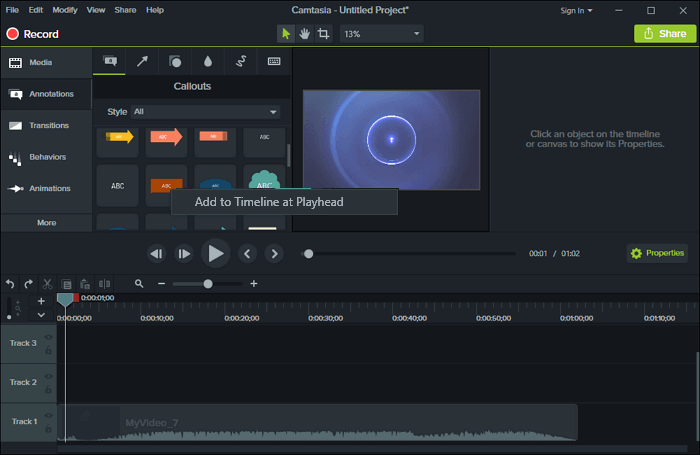Toggle lock for Track 3
Image resolution: width=700 pixels, height=455 pixels.
(48, 350)
